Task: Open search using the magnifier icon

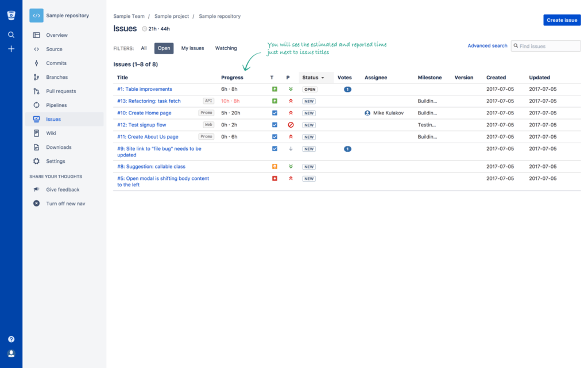Action: [x=11, y=34]
